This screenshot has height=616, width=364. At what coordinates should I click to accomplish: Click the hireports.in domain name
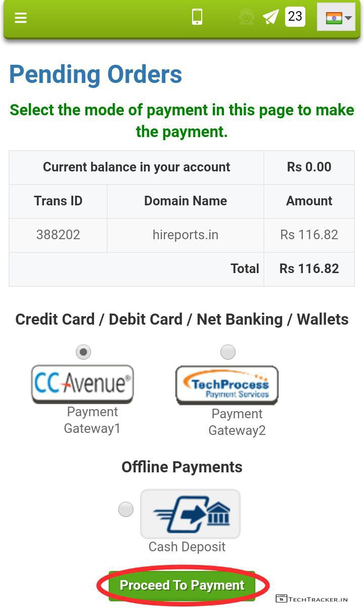click(186, 235)
